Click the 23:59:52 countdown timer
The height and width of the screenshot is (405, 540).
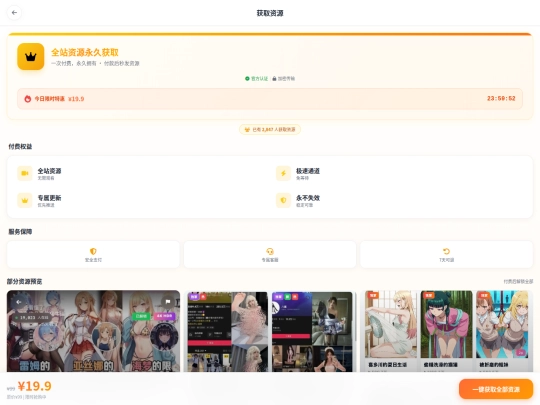(501, 98)
